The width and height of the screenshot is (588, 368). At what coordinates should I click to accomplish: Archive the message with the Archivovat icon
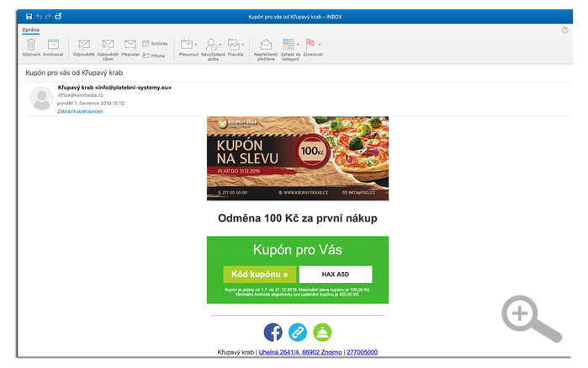[53, 45]
